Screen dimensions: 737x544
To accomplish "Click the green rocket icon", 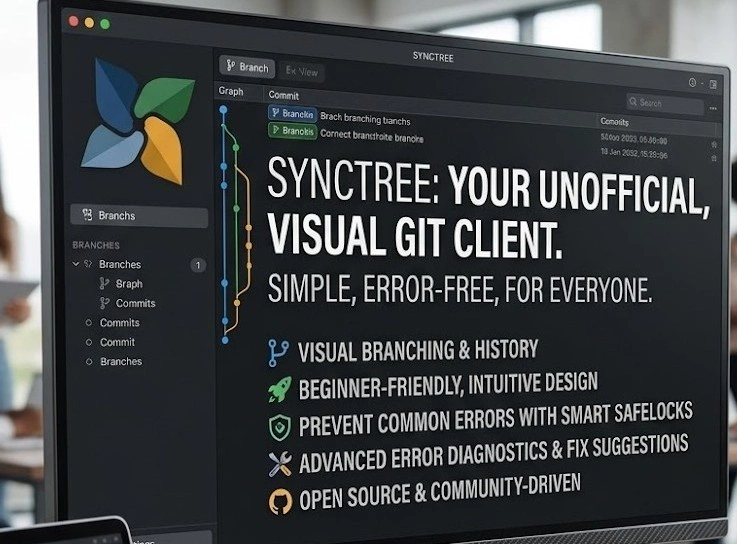I will pos(280,389).
